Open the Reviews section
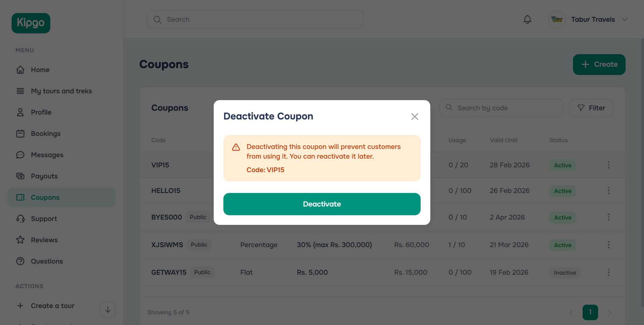This screenshot has width=644, height=325. [x=44, y=240]
